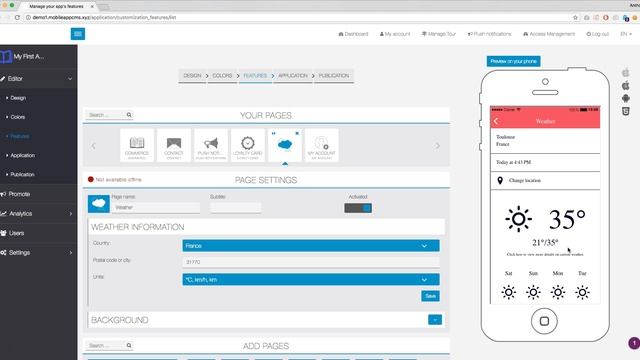The width and height of the screenshot is (640, 360).
Task: Click search magnifier in Your Pages
Action: click(129, 115)
